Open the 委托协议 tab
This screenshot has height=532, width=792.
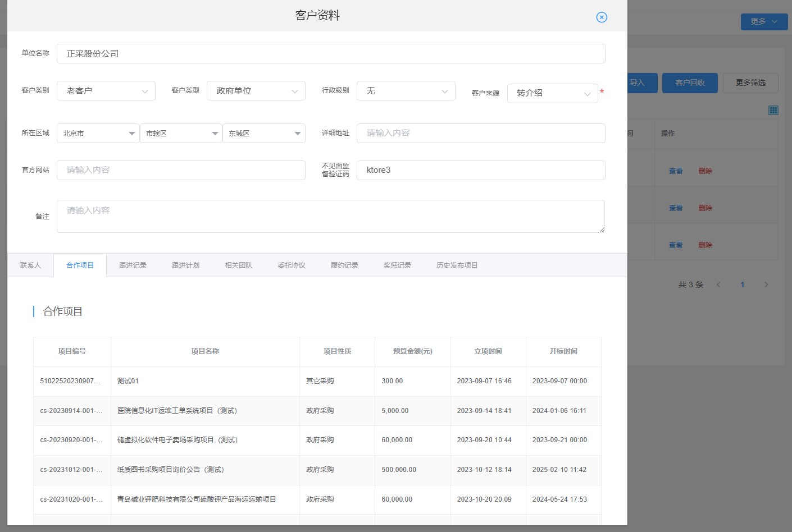291,265
